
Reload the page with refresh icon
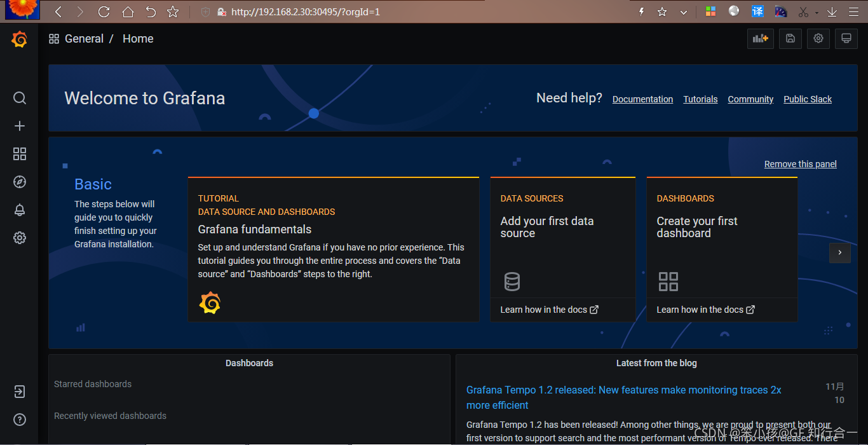point(104,11)
